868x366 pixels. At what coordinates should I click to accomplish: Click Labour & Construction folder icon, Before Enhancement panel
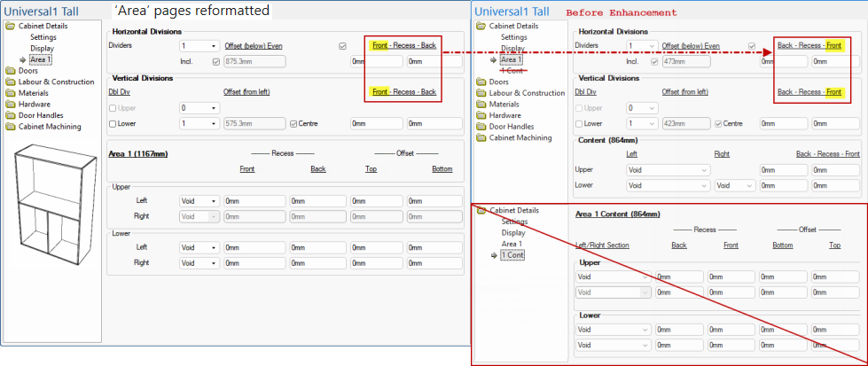click(481, 93)
